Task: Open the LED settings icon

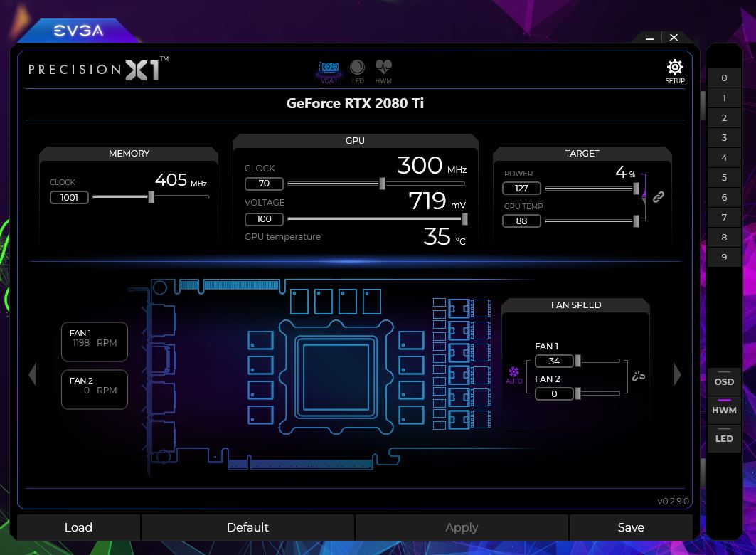Action: point(357,71)
